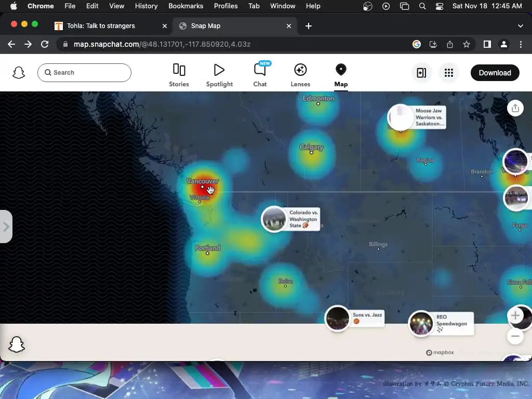Open the circular story thumbnail above Fargo
Image resolution: width=532 pixels, height=399 pixels.
click(x=516, y=197)
